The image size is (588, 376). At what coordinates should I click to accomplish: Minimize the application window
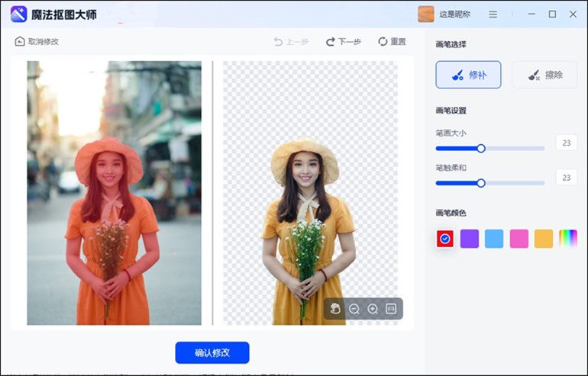click(531, 14)
